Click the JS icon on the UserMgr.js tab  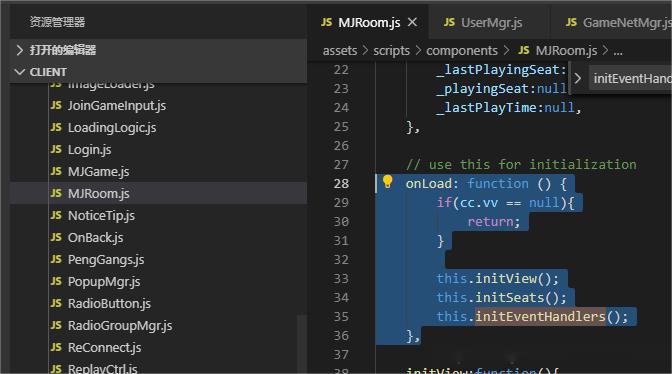(449, 22)
